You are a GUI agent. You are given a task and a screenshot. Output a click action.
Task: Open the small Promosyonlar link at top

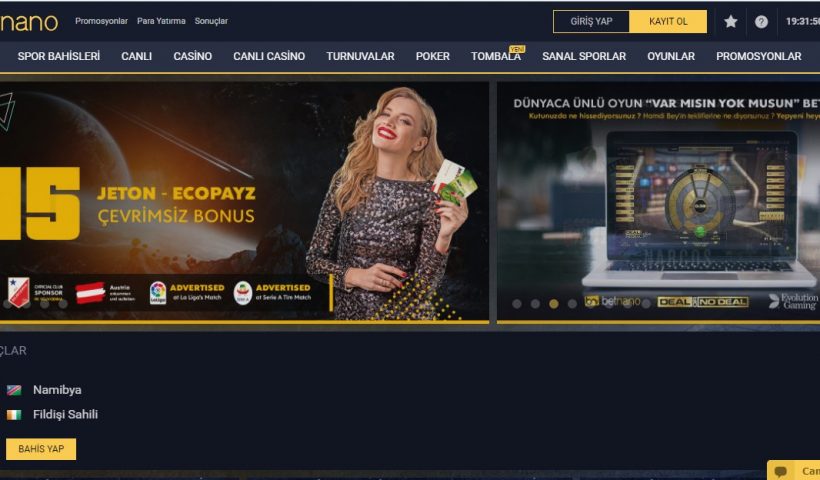[101, 21]
